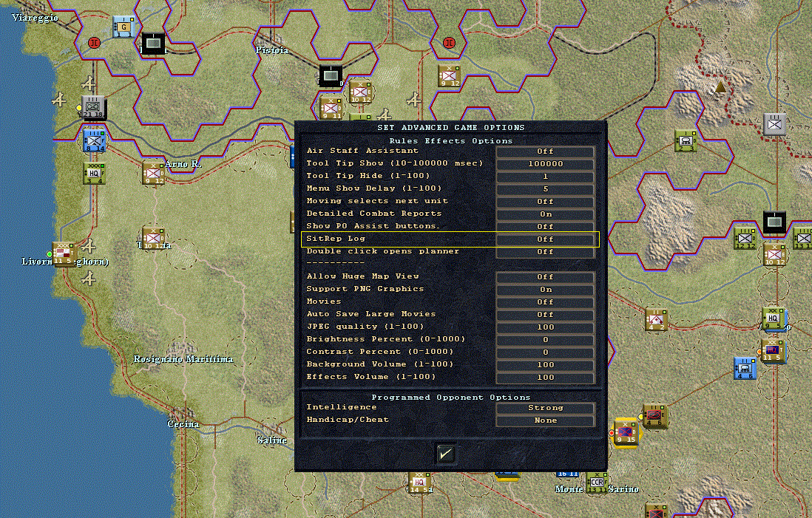Click the brown mountain peak triangle marker
812x518 pixels.
(720, 87)
